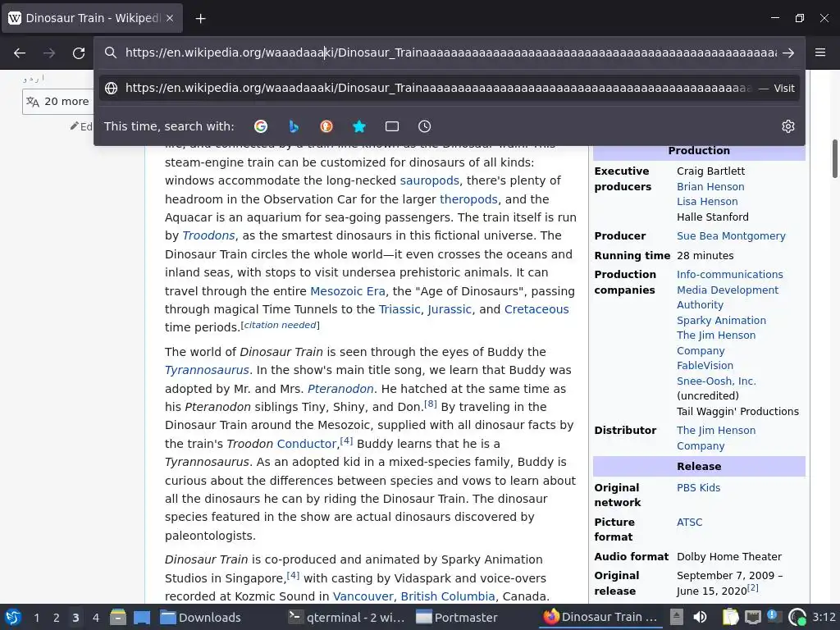
Task: Click the forward navigation arrow
Action: point(49,52)
